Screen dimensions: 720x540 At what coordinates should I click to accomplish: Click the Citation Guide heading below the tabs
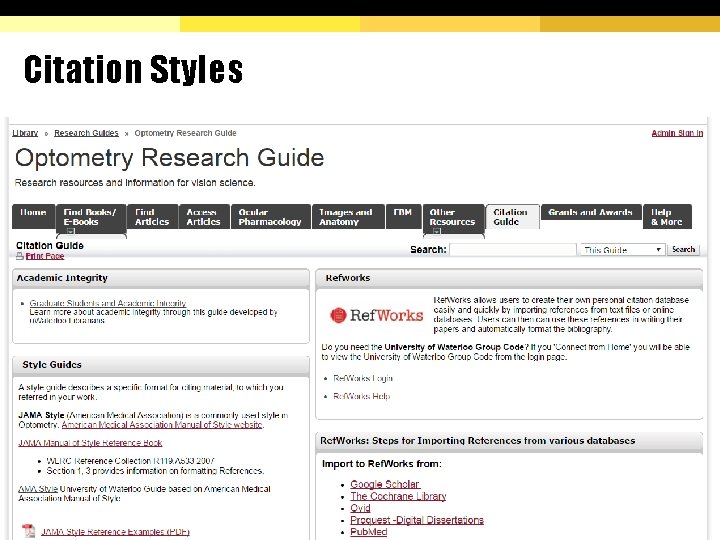[50, 245]
